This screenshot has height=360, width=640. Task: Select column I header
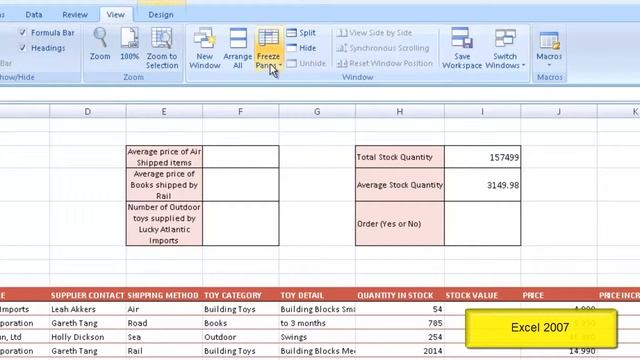pos(482,111)
